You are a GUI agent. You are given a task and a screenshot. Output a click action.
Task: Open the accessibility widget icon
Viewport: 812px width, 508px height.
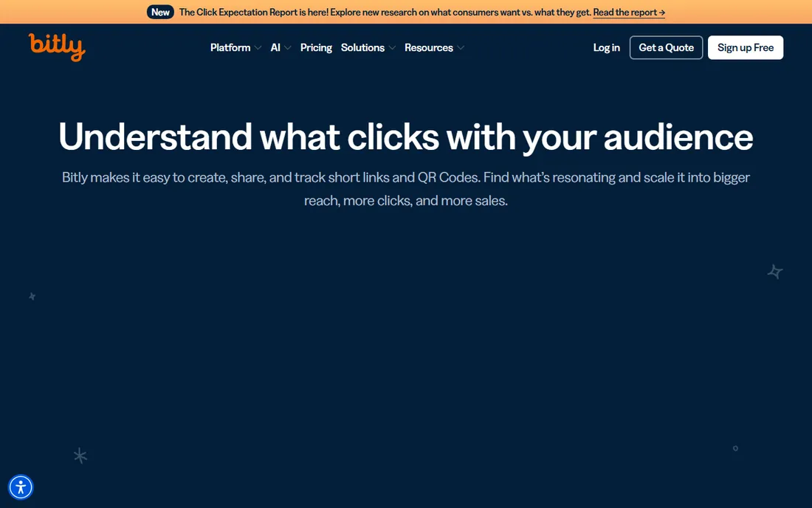click(x=21, y=487)
